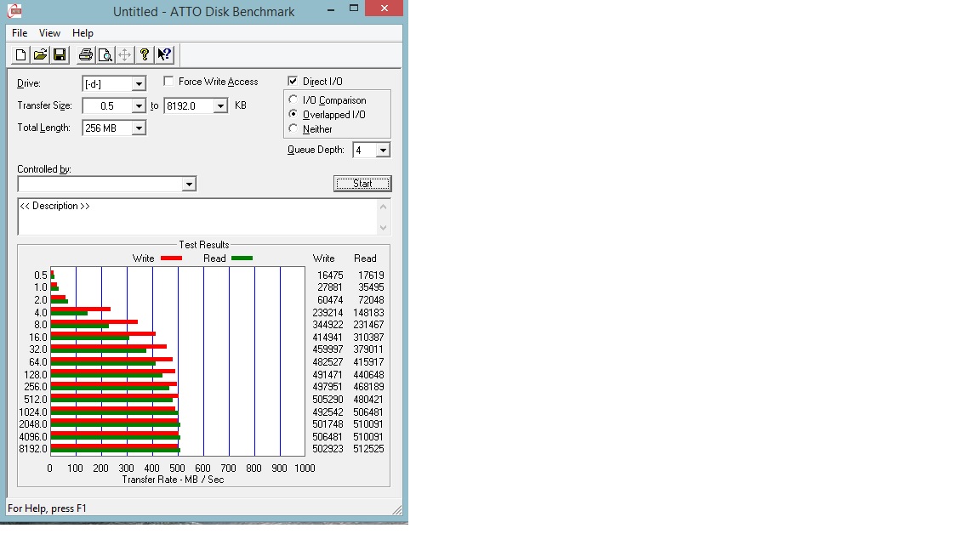Choose the Neither radio option

[293, 128]
